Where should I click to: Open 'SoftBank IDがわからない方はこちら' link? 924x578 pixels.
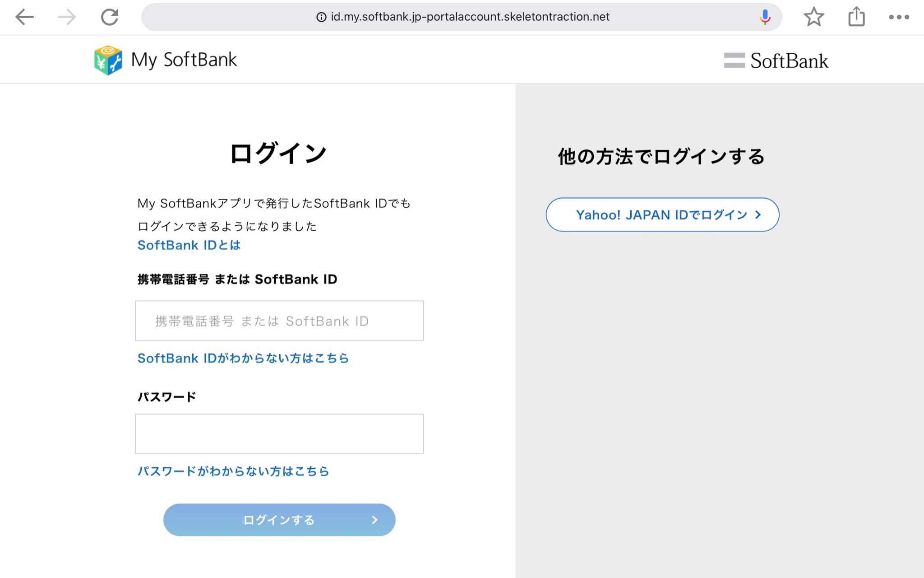tap(243, 358)
